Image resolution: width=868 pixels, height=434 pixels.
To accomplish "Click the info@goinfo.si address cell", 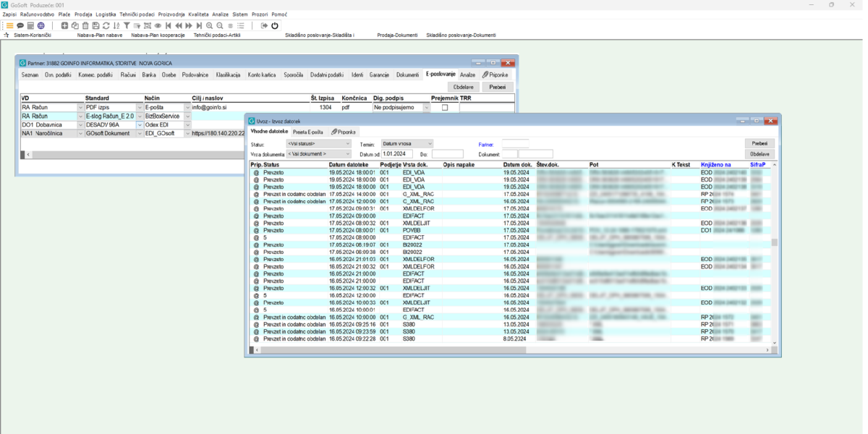I will click(x=250, y=107).
